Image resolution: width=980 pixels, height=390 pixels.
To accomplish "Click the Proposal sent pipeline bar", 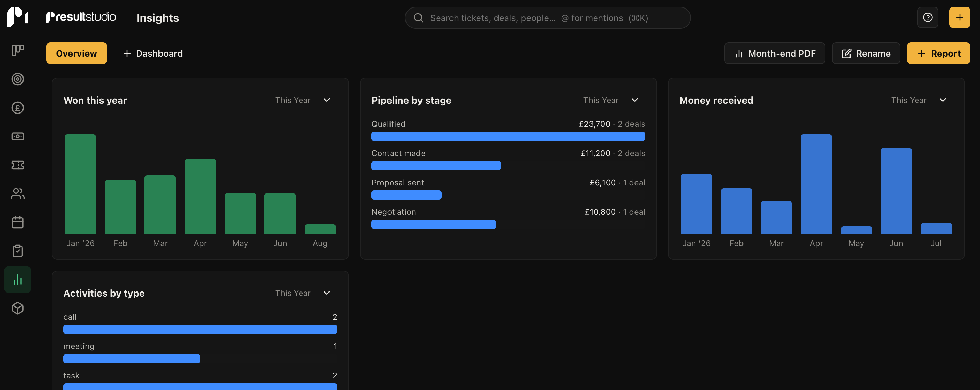I will tap(406, 195).
